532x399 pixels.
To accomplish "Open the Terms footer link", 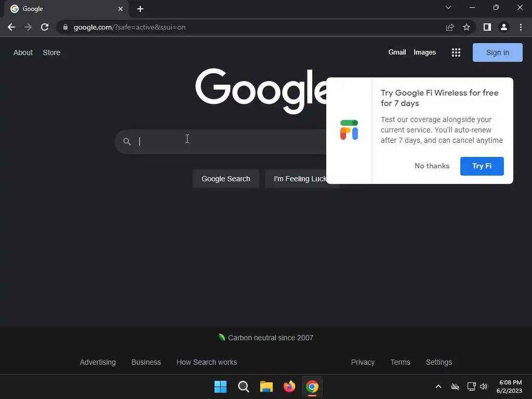I will click(400, 362).
